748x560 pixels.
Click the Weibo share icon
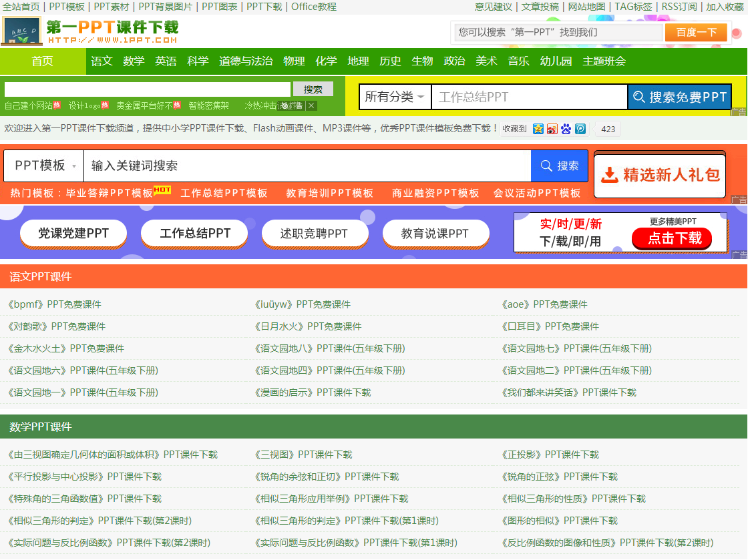coord(552,129)
